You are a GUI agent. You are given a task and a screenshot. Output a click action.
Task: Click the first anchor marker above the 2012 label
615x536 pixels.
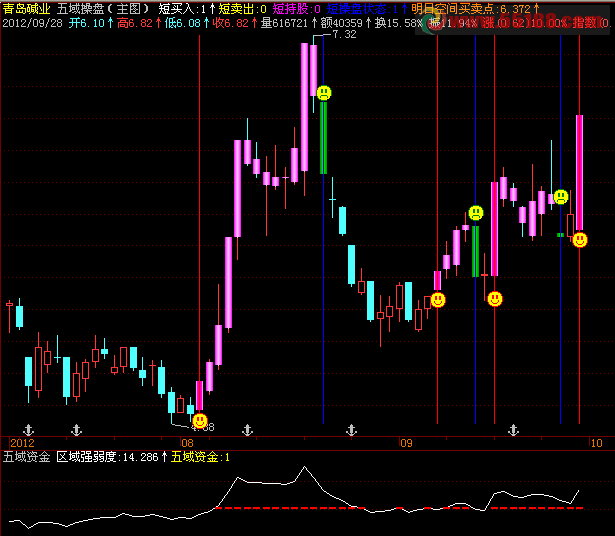click(x=28, y=430)
